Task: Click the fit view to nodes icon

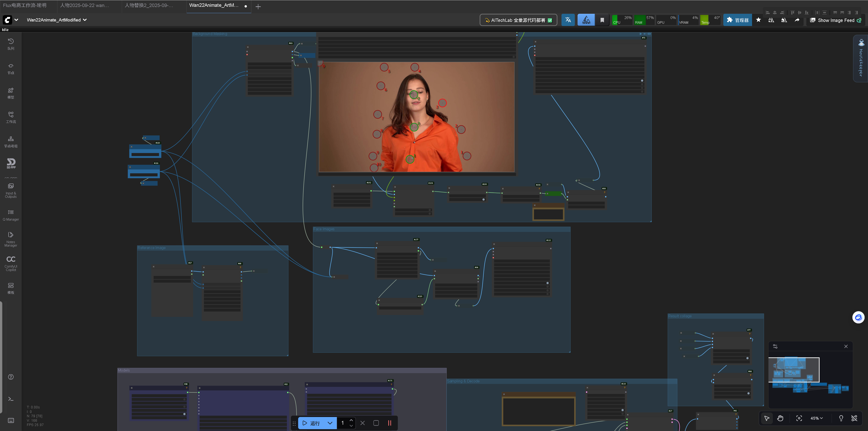Action: point(799,418)
